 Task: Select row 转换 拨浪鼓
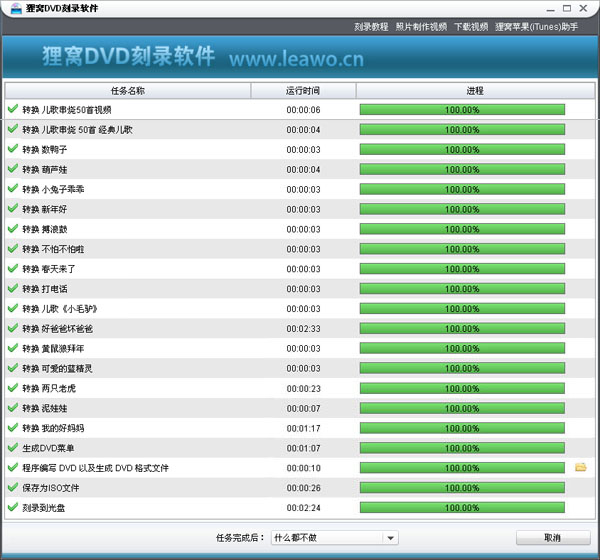tap(300, 229)
